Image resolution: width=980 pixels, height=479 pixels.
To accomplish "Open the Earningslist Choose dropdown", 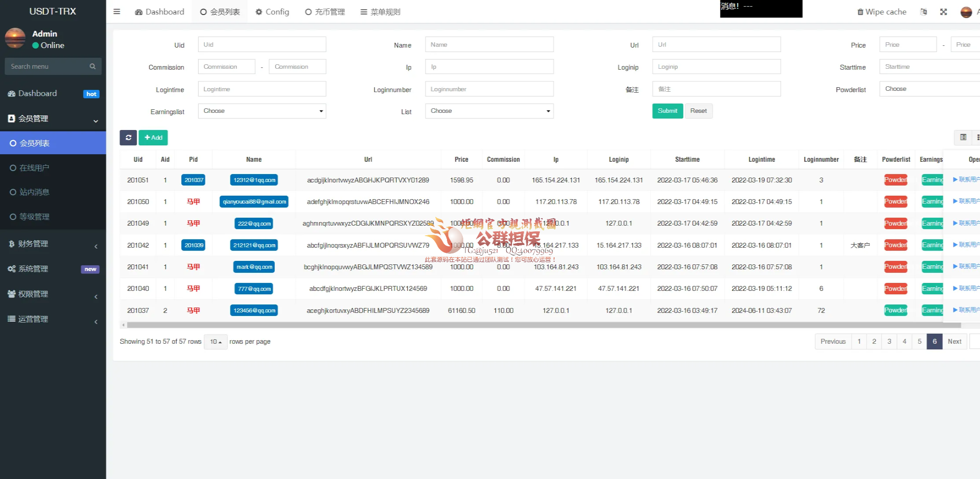I will 262,111.
